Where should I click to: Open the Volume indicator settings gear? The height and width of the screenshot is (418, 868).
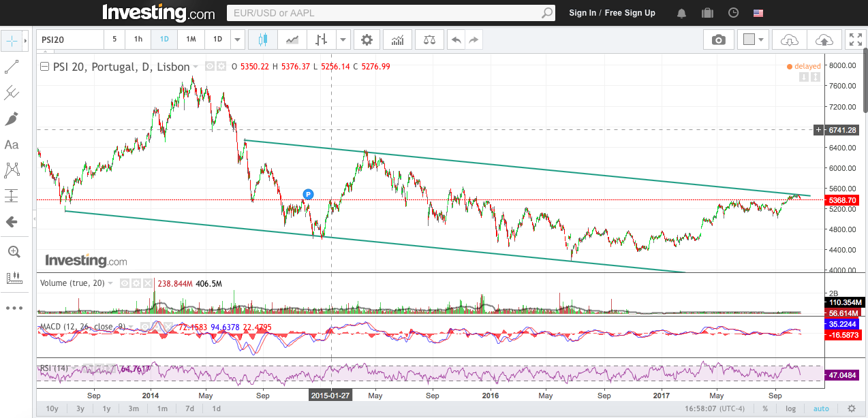[136, 283]
